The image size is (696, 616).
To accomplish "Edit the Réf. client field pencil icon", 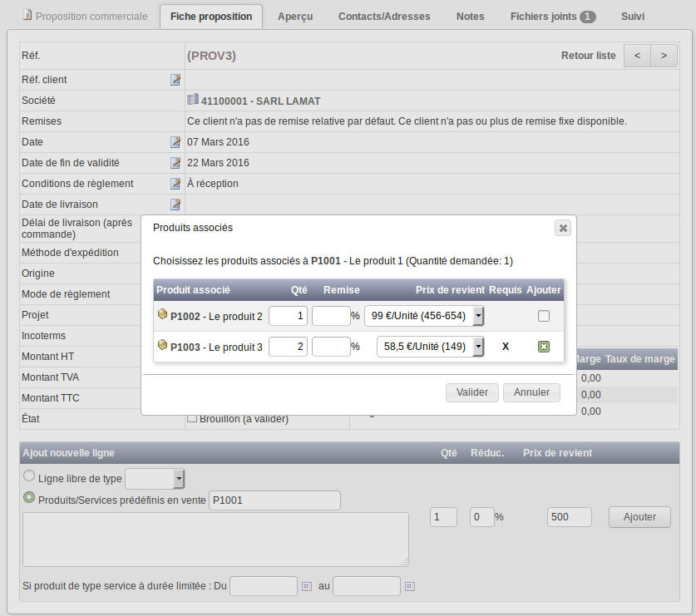I will coord(175,80).
